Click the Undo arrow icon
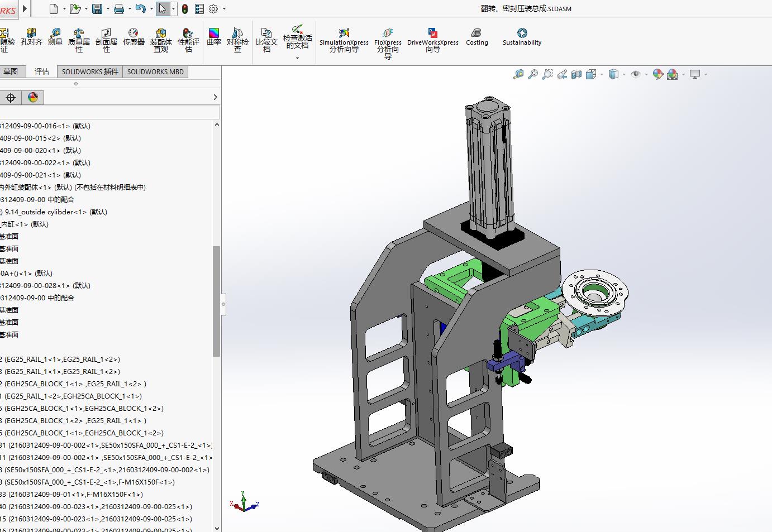 click(x=141, y=8)
